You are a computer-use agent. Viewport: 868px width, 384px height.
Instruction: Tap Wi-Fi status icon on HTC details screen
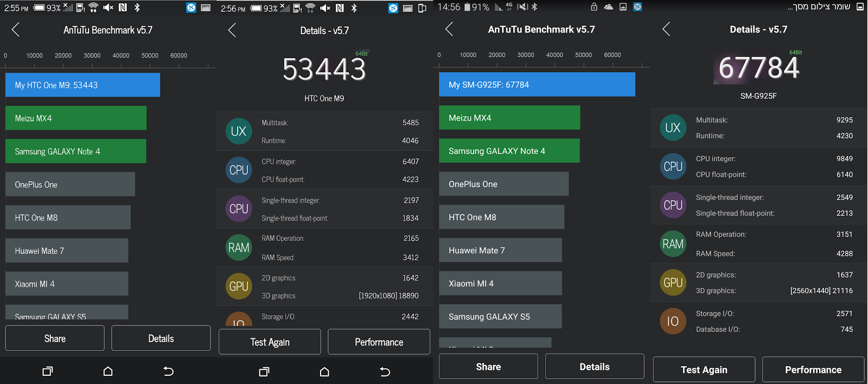point(310,8)
